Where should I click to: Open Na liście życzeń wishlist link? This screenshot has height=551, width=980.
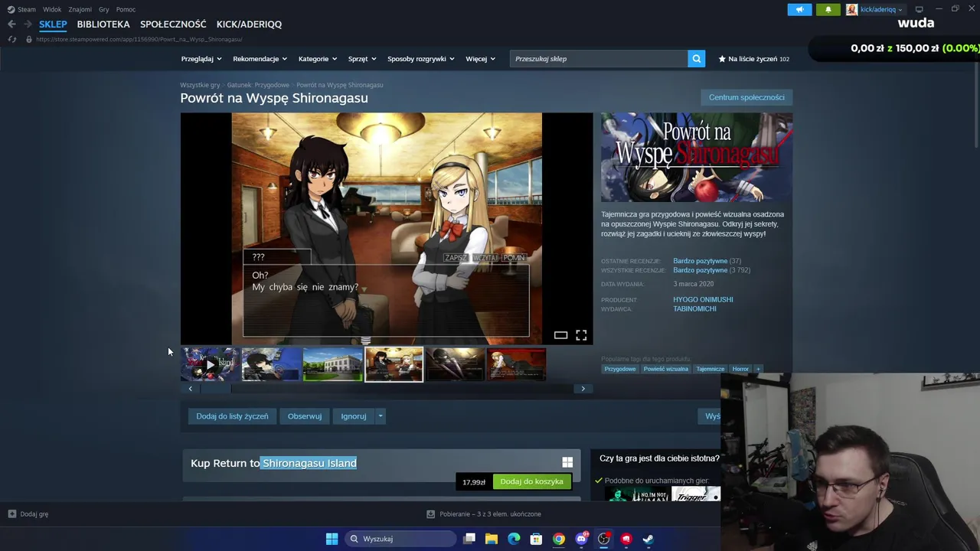(x=753, y=59)
